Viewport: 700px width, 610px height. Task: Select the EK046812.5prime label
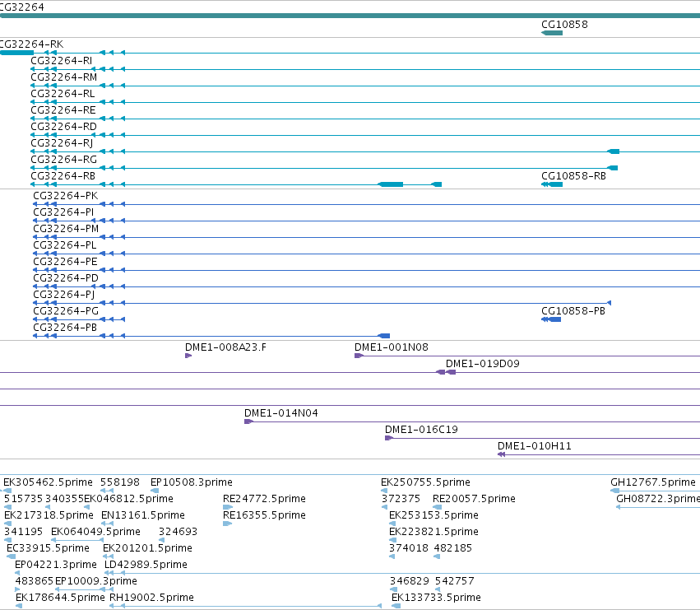pos(128,499)
